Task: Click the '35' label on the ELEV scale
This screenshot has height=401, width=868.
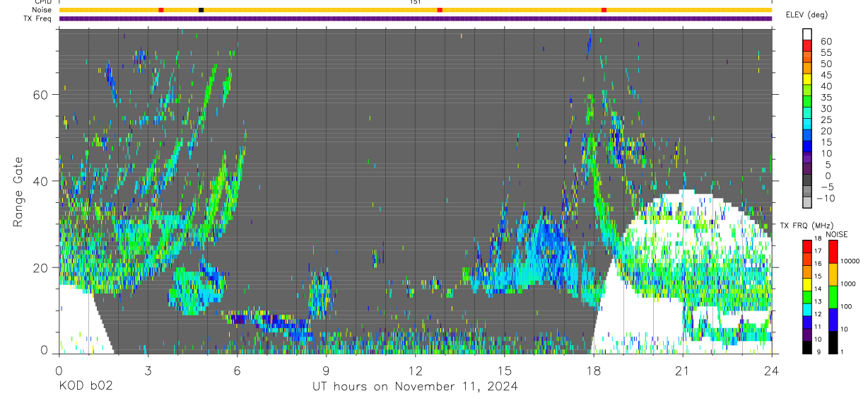Action: tap(826, 97)
